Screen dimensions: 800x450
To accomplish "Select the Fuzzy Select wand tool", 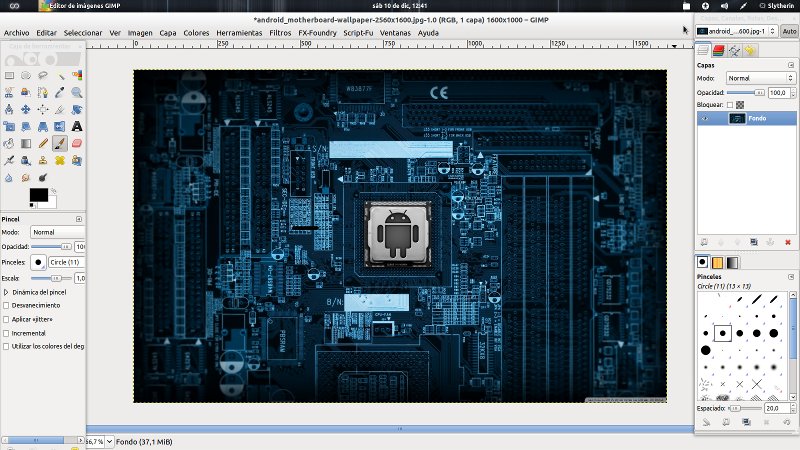I will click(60, 76).
